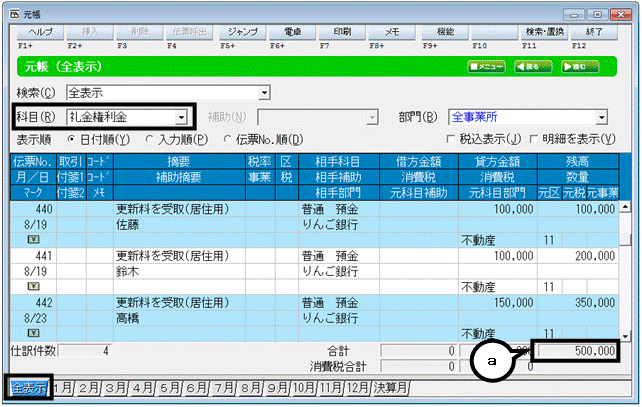Click mark icon in entry 440 row
Screen dimensions: 642x407
click(33, 240)
